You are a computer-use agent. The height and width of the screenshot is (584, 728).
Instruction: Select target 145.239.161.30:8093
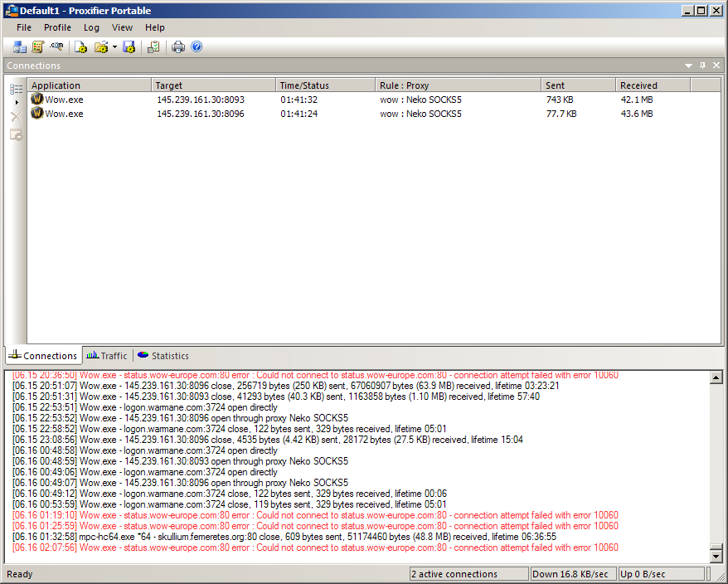coord(201,100)
